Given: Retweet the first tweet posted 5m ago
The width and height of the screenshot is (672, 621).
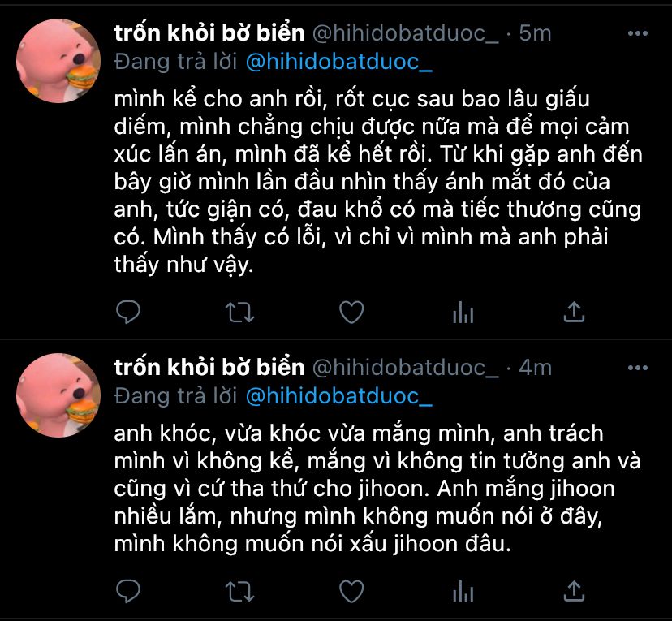Looking at the screenshot, I should click(240, 312).
